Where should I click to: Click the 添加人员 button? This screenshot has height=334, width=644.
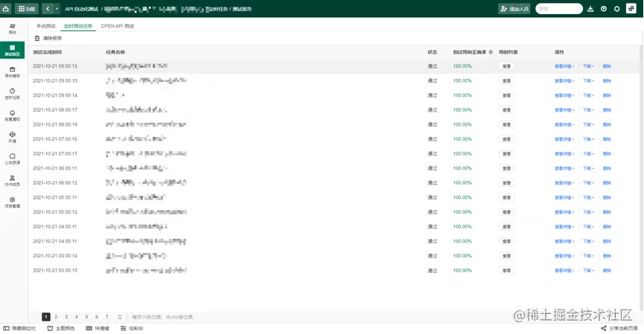point(514,9)
